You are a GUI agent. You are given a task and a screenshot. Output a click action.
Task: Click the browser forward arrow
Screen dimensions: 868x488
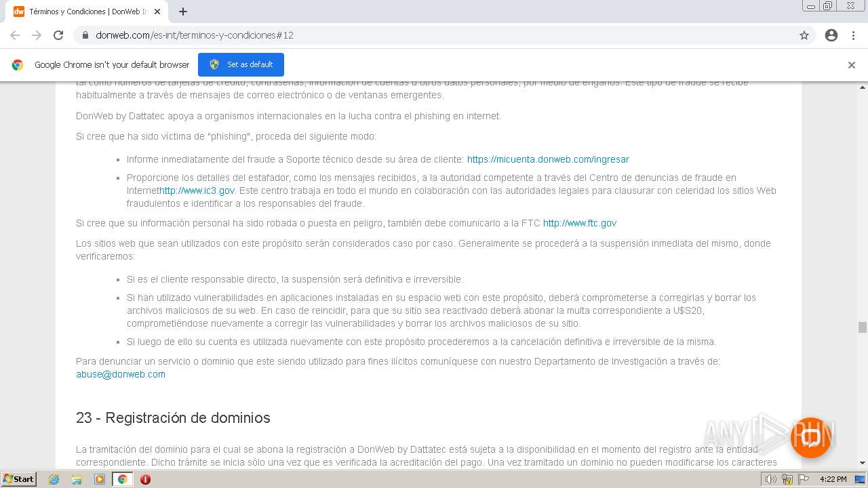point(37,35)
